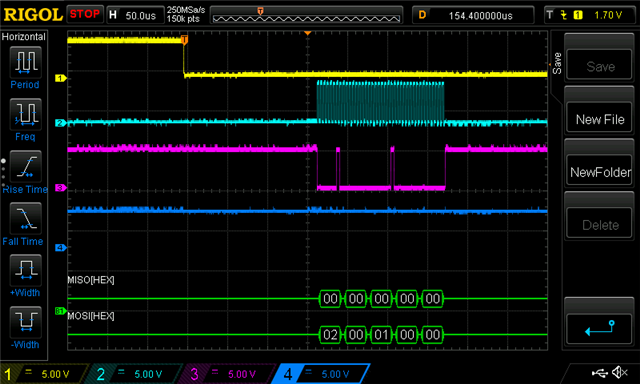Screen dimensions: 640x384
Task: Click channel 2 ground level marker
Action: pos(60,122)
